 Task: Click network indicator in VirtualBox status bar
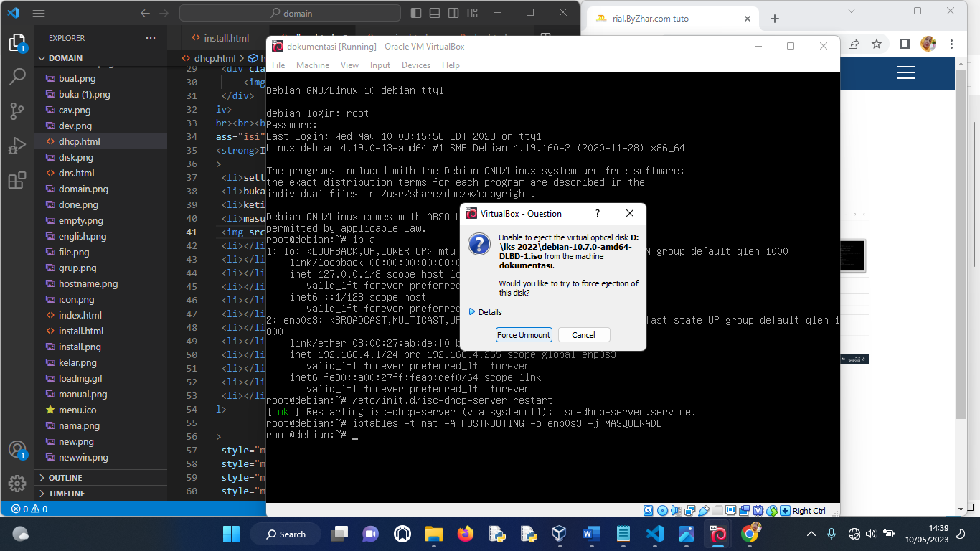click(x=689, y=510)
